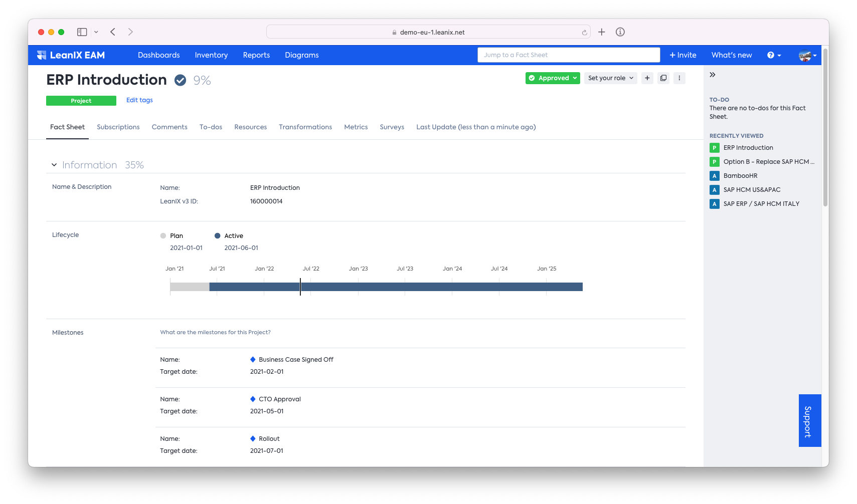Collapse the right sidebar with double chevron

(x=713, y=75)
